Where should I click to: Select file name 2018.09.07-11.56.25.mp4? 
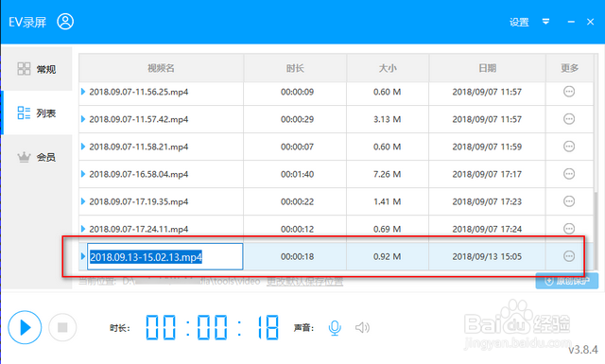[x=139, y=92]
